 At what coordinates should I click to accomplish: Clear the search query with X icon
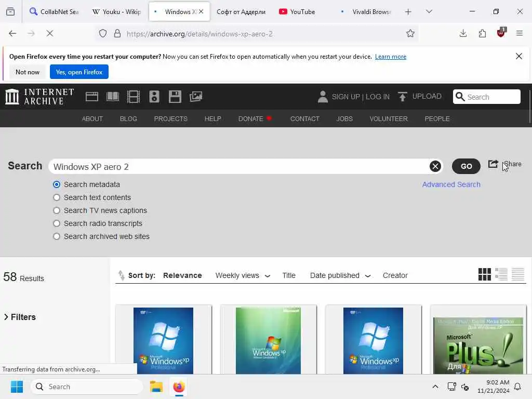[435, 166]
